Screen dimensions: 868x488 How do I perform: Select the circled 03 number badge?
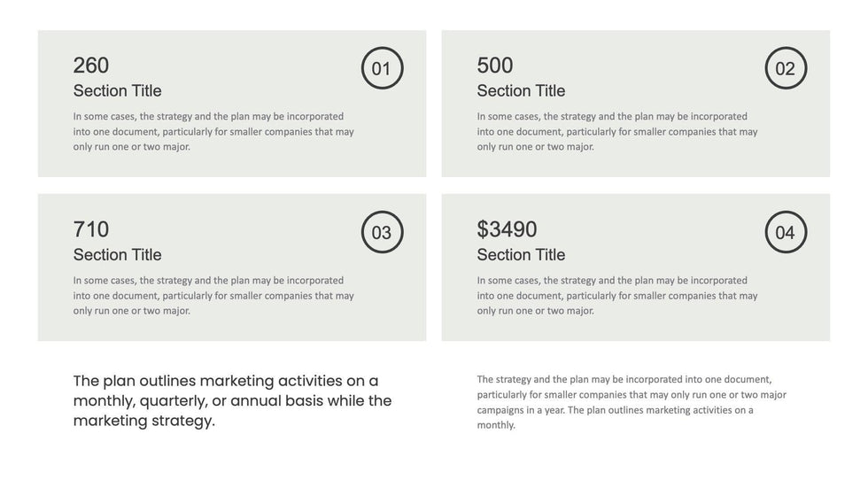pyautogui.click(x=382, y=233)
